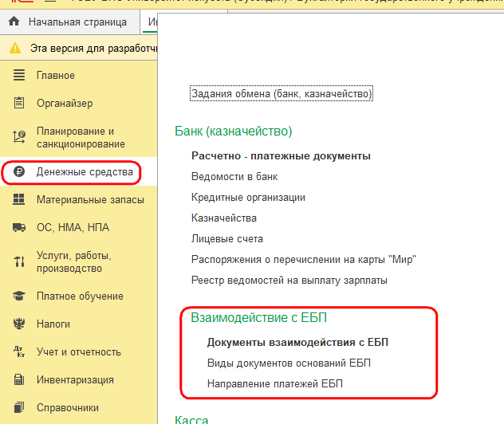
Task: Click the yellow warning triangle icon
Action: tap(15, 49)
